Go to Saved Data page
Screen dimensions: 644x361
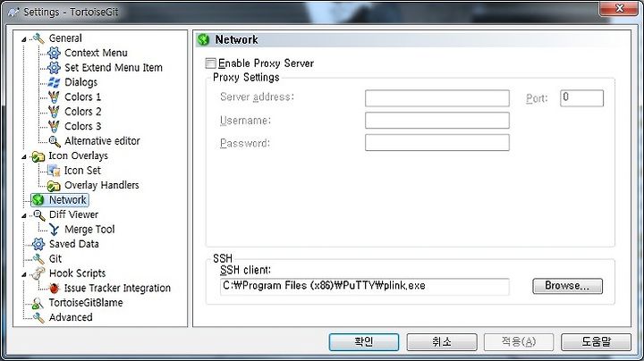tap(74, 244)
